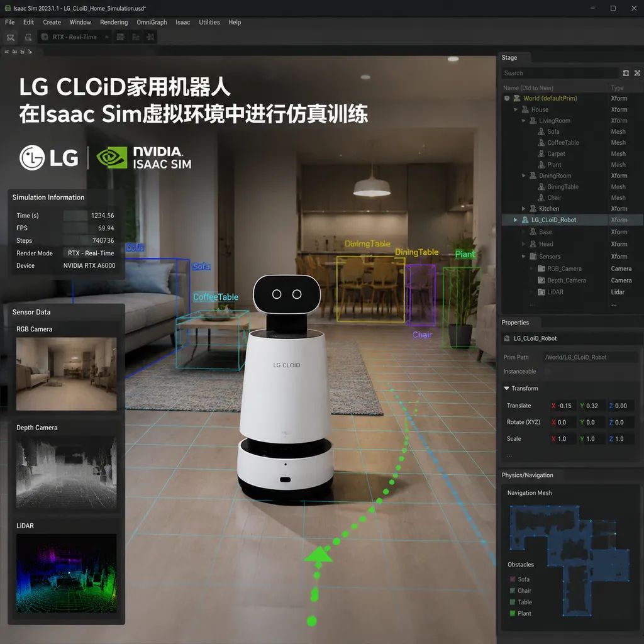The width and height of the screenshot is (644, 644).
Task: Open the LiDAR point cloud thumbnail
Action: [x=66, y=573]
